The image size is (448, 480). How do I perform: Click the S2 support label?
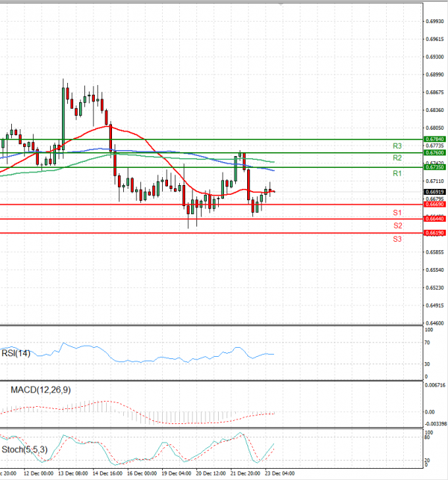click(397, 226)
